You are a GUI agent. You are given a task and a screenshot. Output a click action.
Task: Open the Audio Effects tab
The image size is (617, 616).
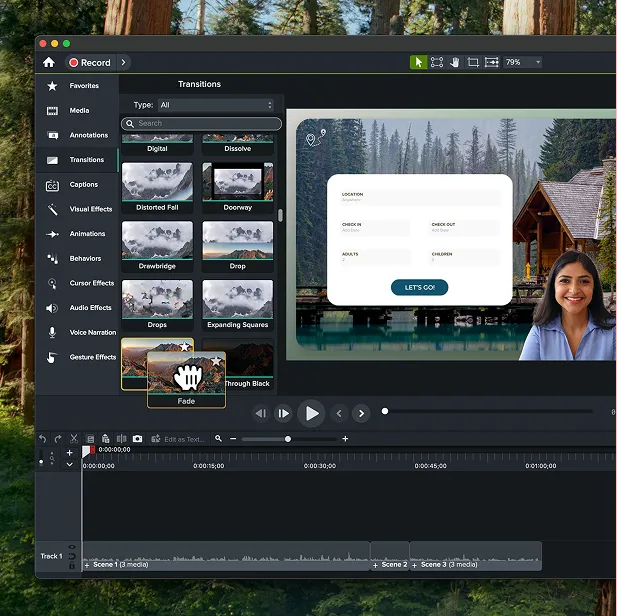[x=77, y=308]
